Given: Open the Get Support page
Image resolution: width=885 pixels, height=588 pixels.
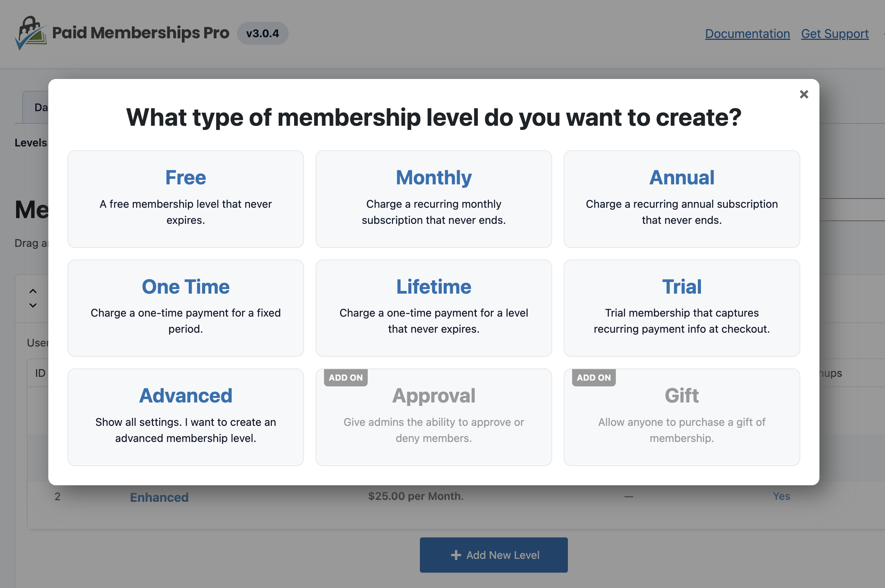Looking at the screenshot, I should [x=835, y=33].
